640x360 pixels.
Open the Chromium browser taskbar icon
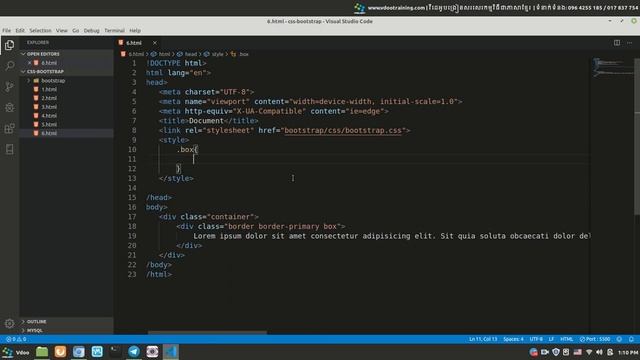[78, 351]
